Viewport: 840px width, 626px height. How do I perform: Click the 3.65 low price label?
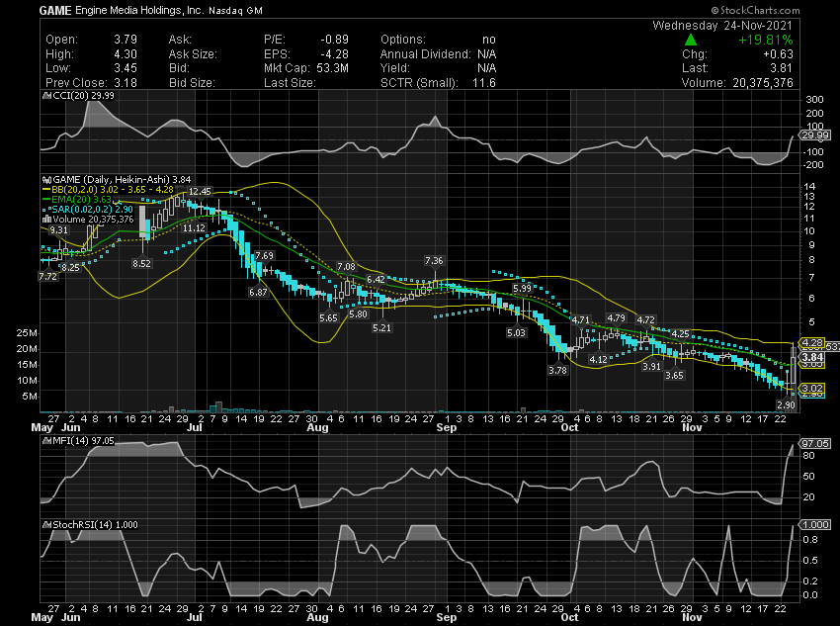[674, 375]
